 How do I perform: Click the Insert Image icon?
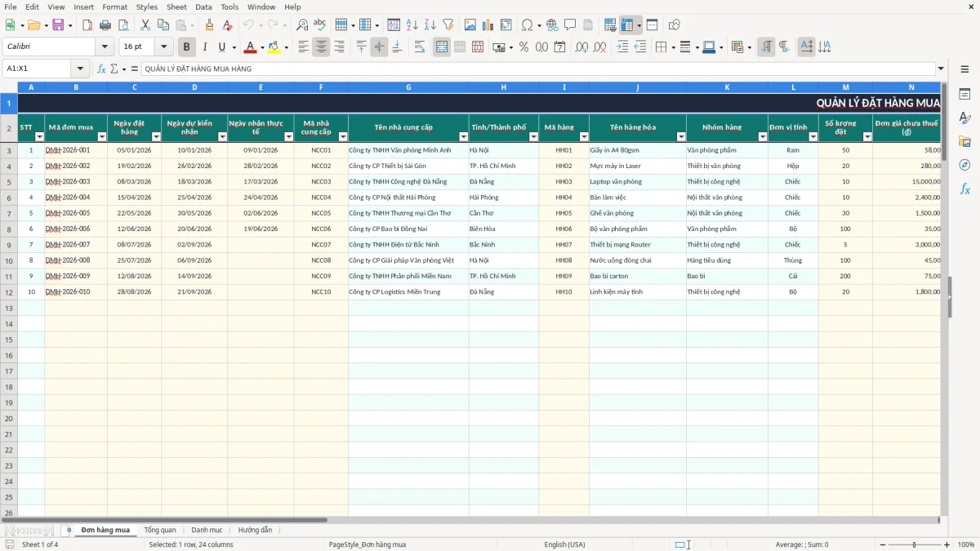pos(470,25)
